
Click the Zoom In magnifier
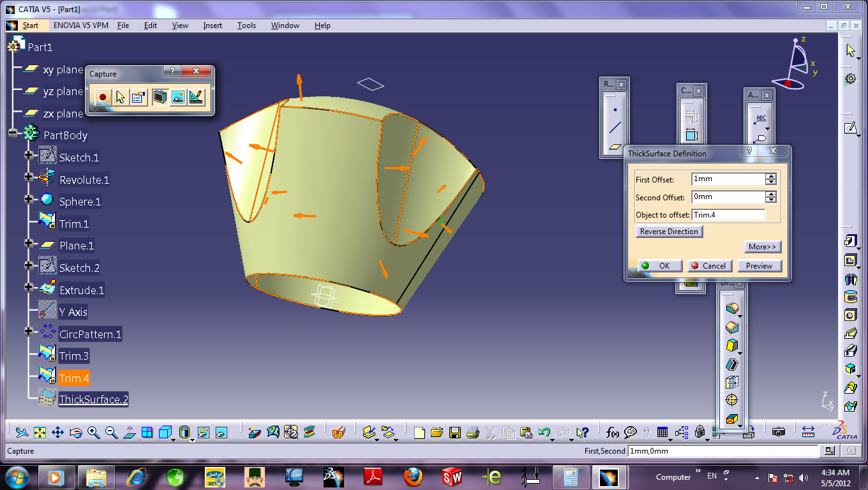(93, 433)
